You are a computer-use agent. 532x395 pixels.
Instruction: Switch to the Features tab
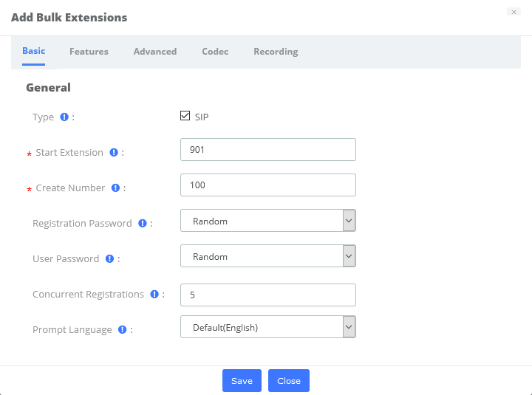point(89,52)
